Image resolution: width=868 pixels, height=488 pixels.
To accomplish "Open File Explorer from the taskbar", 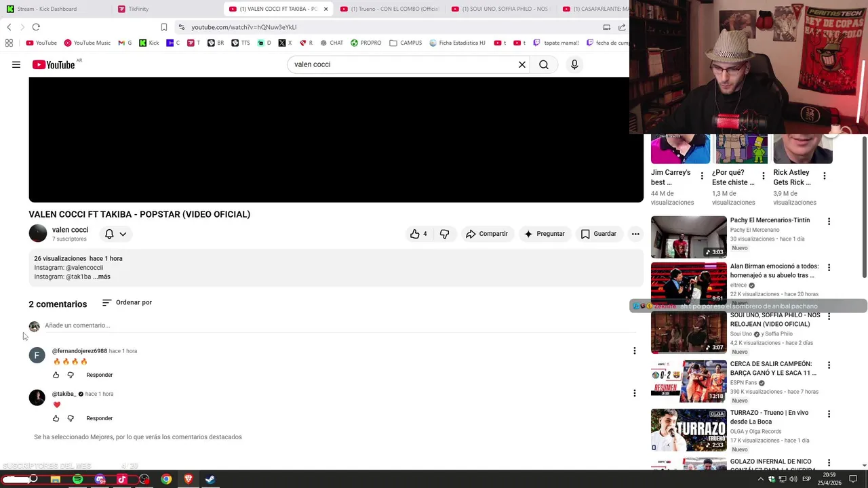I will click(x=56, y=479).
